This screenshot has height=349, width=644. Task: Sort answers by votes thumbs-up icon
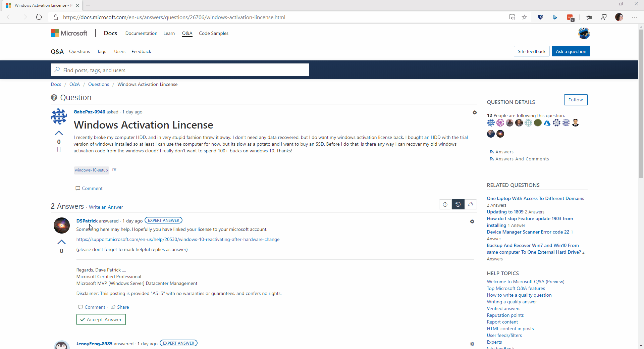(471, 204)
